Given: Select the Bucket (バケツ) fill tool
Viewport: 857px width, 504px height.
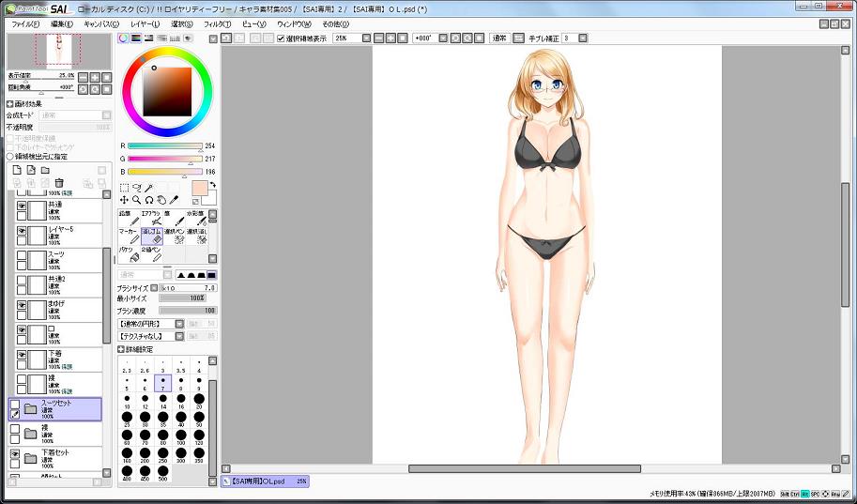Looking at the screenshot, I should pyautogui.click(x=129, y=255).
